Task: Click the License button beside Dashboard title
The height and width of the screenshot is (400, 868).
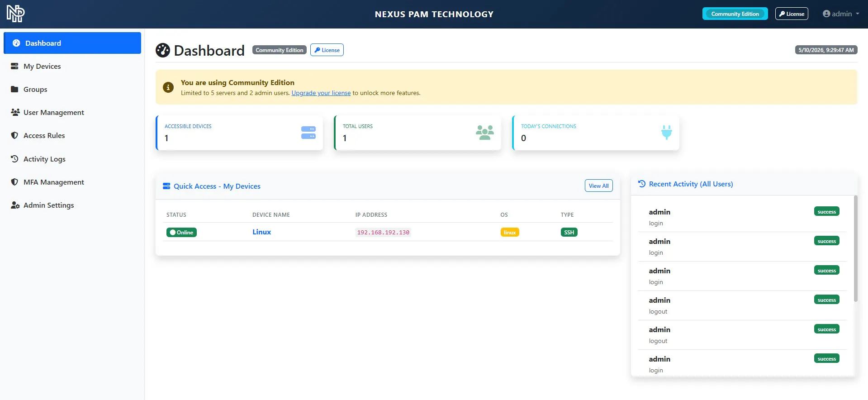Action: click(x=327, y=50)
